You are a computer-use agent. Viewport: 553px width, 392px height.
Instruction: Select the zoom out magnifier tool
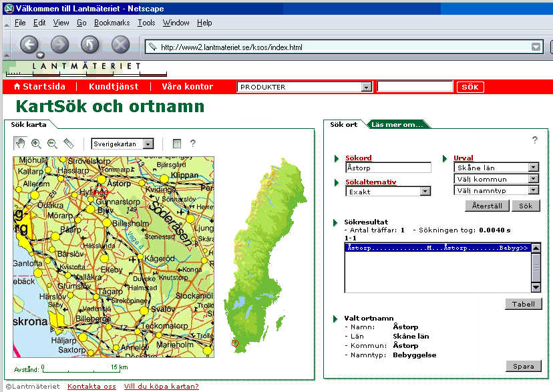[x=52, y=144]
